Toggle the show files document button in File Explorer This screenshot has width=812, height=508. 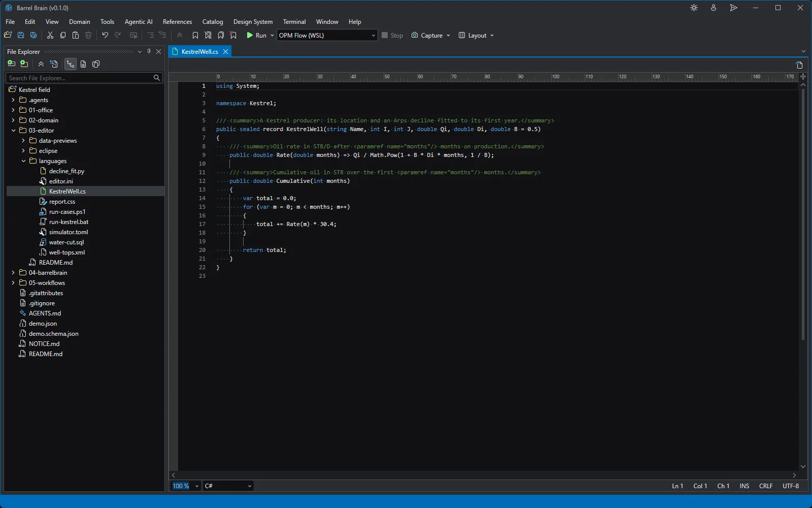[x=83, y=64]
